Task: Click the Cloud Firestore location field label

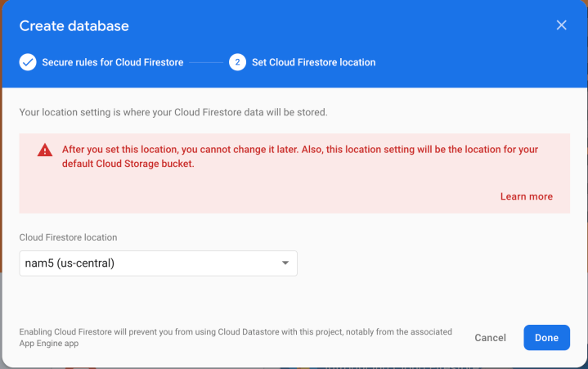Action: 68,237
